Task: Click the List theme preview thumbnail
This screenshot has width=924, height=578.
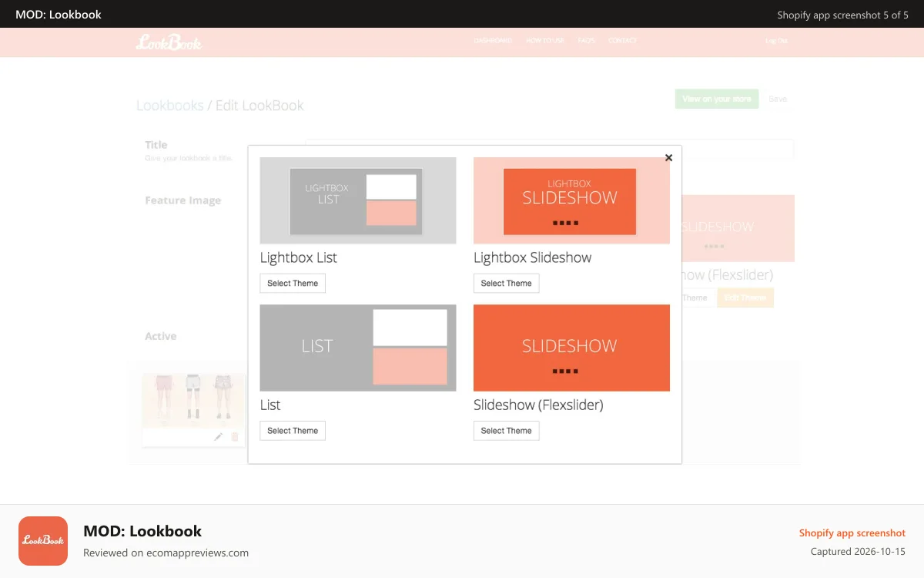Action: tap(358, 348)
